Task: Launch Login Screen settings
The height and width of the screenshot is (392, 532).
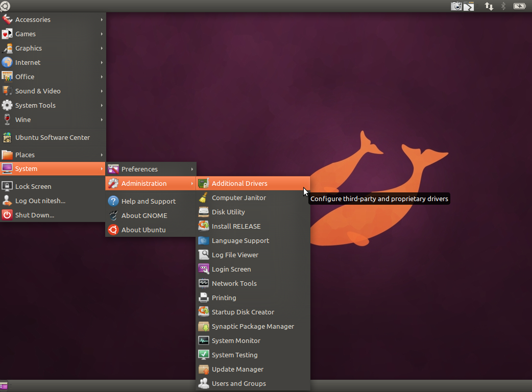Action: (x=253, y=269)
